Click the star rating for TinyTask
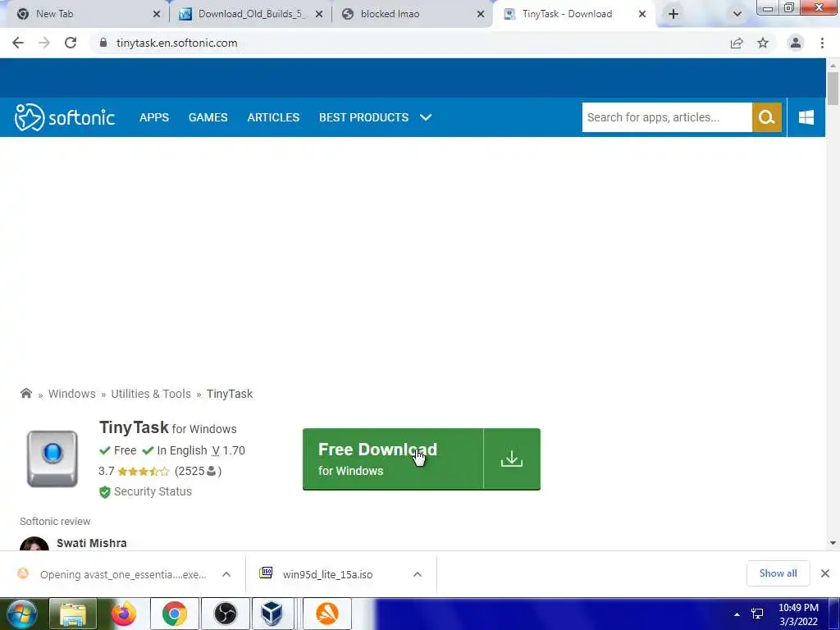840x630 pixels. (143, 472)
